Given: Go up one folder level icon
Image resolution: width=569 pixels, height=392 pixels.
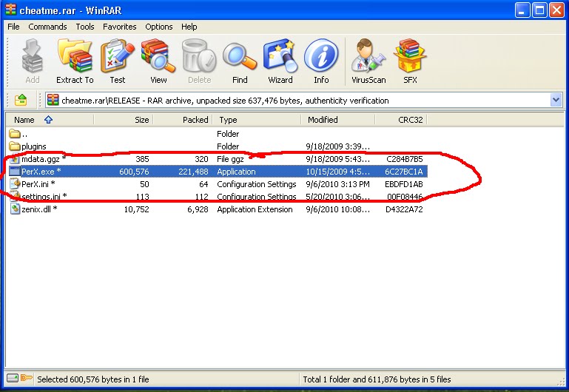Looking at the screenshot, I should 21,100.
